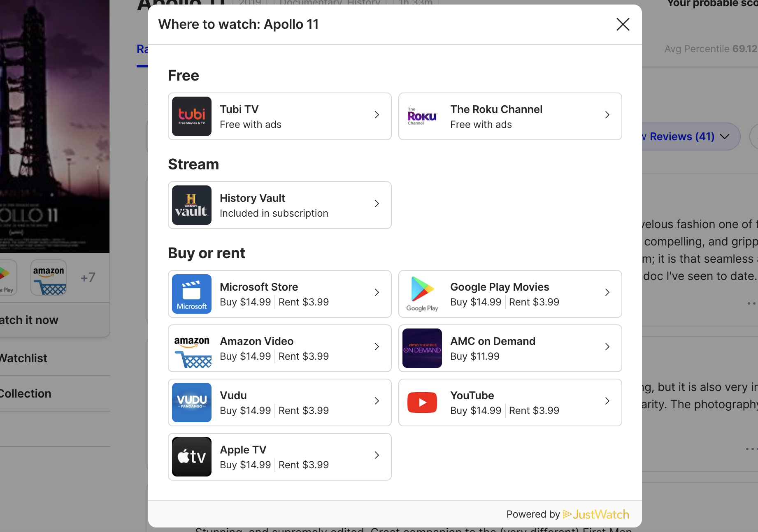Open YouTube row chevron
This screenshot has width=758, height=532.
[x=607, y=401]
